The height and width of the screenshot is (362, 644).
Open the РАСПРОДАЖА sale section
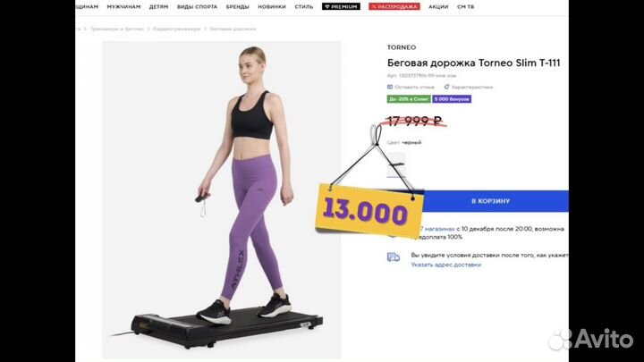tap(394, 6)
